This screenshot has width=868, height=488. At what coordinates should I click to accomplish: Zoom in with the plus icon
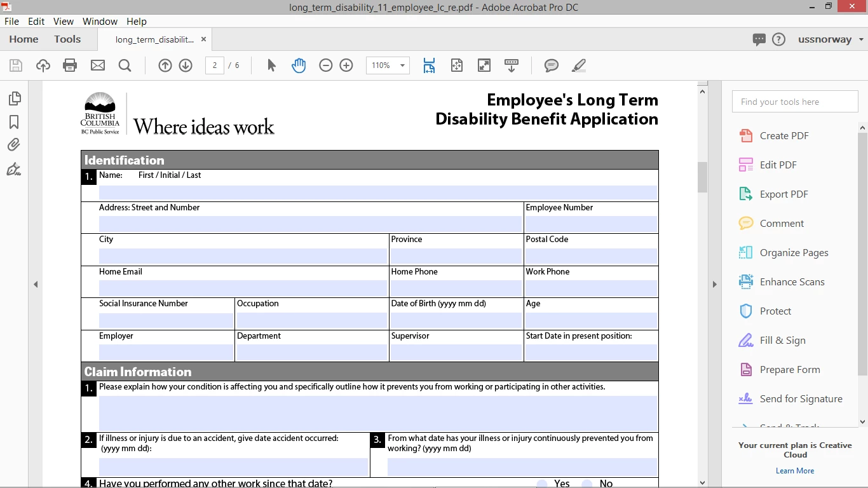click(x=346, y=65)
